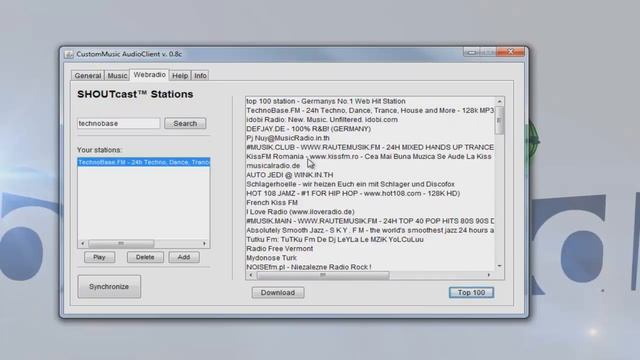Select Mydonose Turk row
This screenshot has width=640, height=360.
[x=370, y=258]
